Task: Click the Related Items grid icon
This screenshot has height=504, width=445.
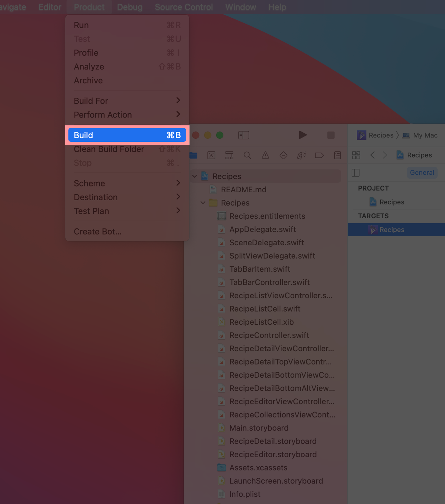Action: (x=356, y=155)
